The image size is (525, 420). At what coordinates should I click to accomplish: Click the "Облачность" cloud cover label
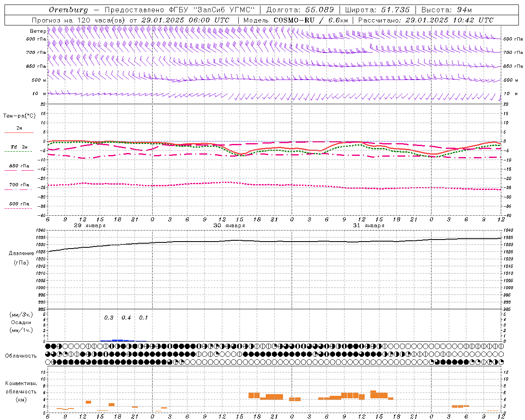(21, 356)
